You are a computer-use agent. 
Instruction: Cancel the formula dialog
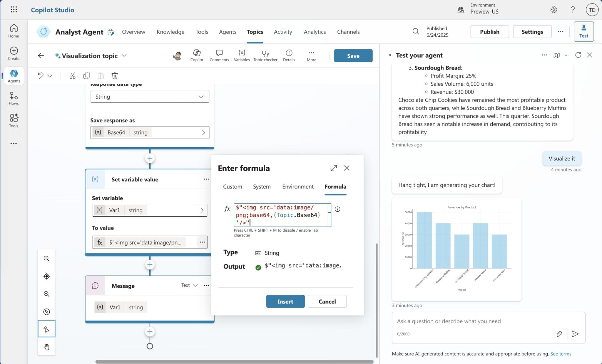pos(327,301)
